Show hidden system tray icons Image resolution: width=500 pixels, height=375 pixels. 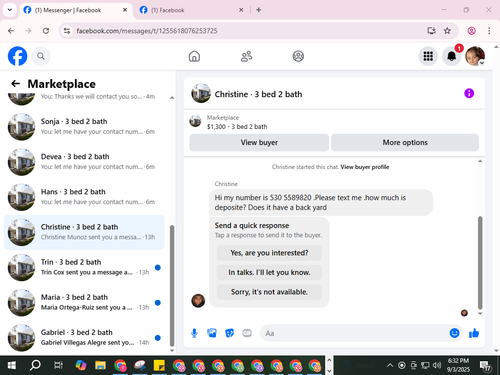390,366
